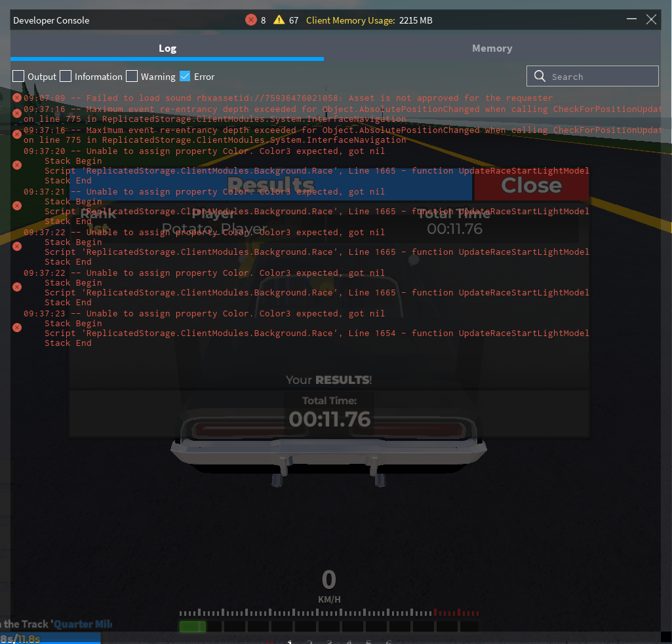Click error icon beside 09:37:21 Color entry
Screen dimensions: 672x644
click(x=17, y=206)
